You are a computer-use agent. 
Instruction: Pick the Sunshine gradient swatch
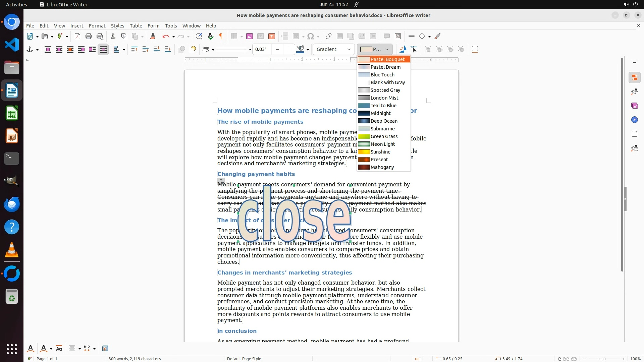[364, 152]
